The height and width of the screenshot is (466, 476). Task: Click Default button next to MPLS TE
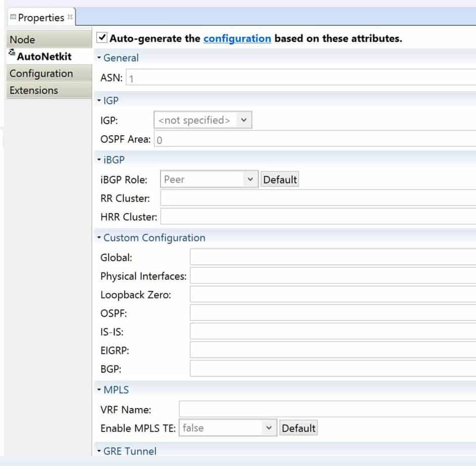tap(298, 428)
